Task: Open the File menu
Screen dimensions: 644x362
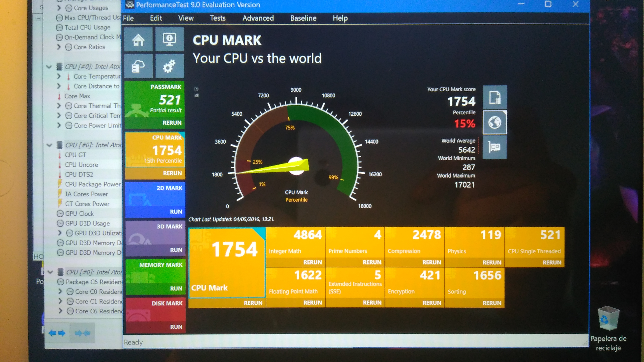Action: (x=128, y=18)
